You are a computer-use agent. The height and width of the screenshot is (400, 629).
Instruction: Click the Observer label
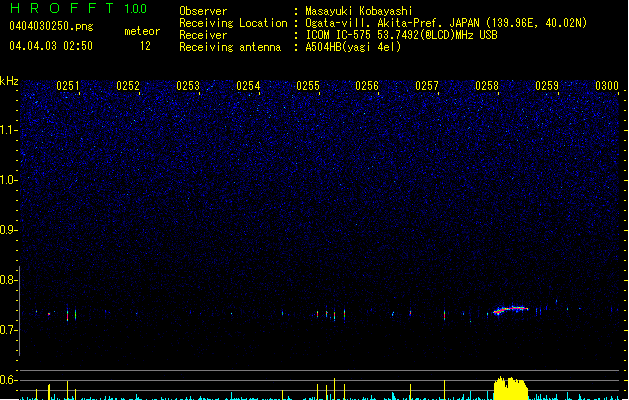point(203,11)
